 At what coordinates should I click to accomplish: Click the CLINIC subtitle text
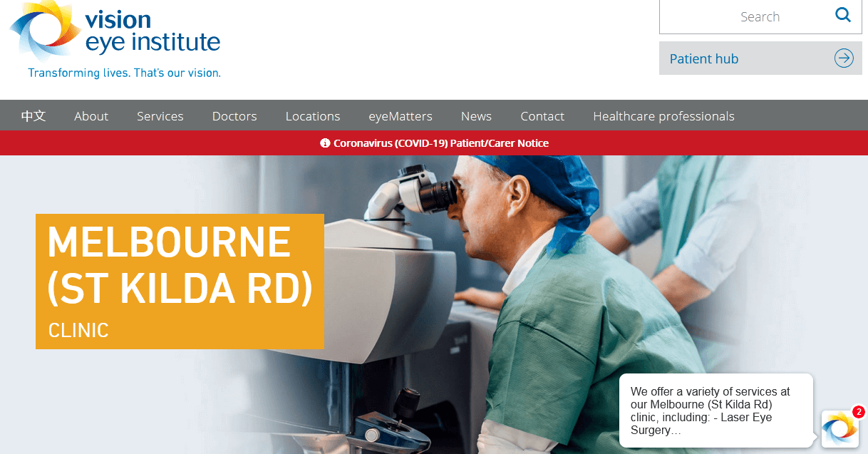coord(78,330)
